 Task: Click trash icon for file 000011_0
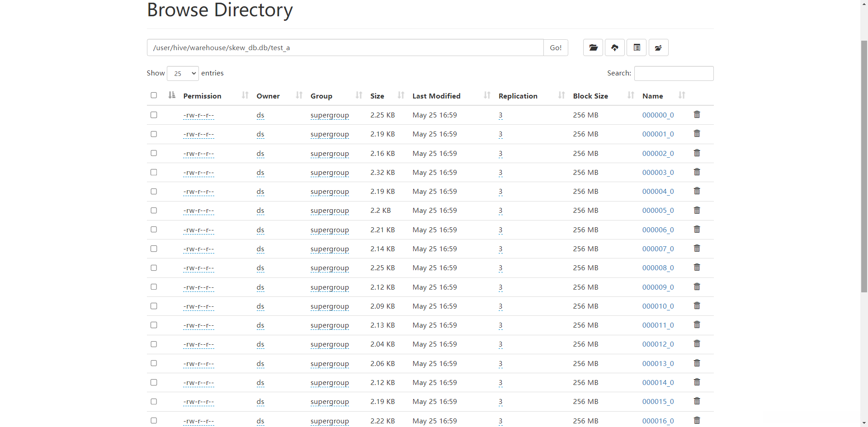tap(697, 325)
